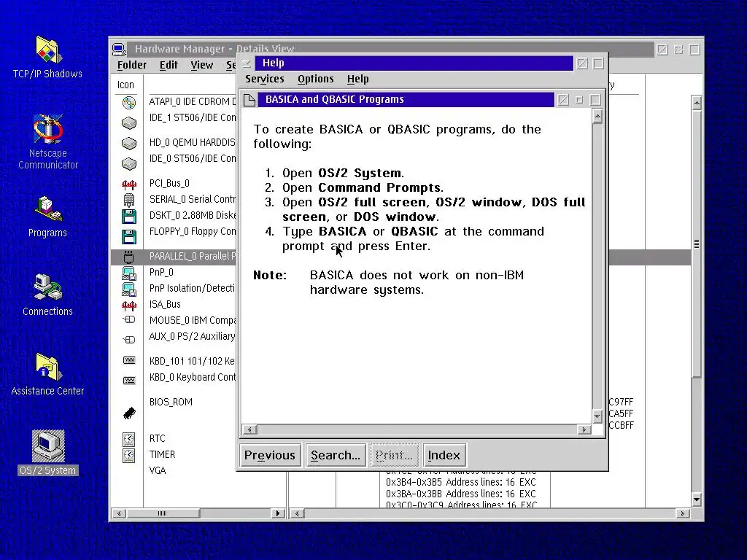Viewport: 747px width, 560px height.
Task: Select the PCI_Bus_0 row text
Action: (169, 183)
